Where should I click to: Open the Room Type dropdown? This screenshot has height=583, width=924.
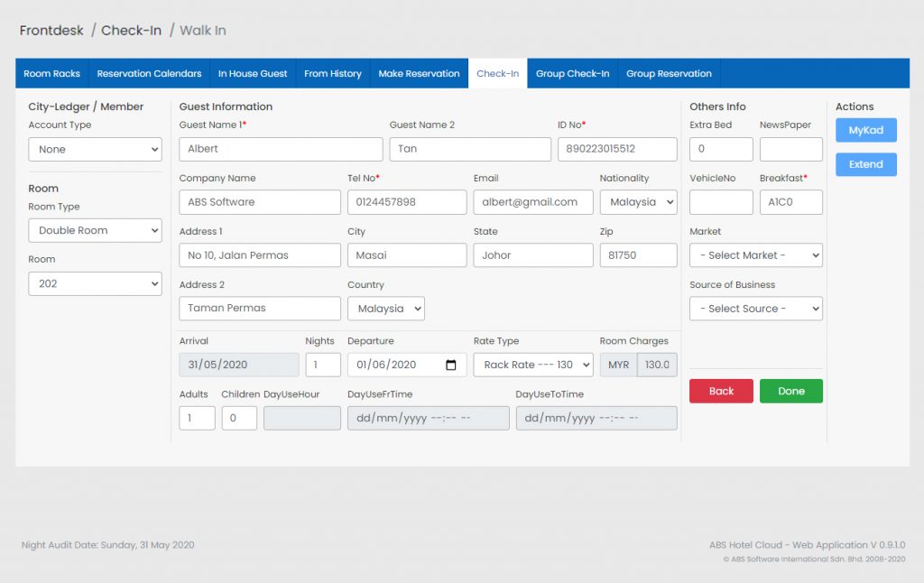tap(95, 230)
